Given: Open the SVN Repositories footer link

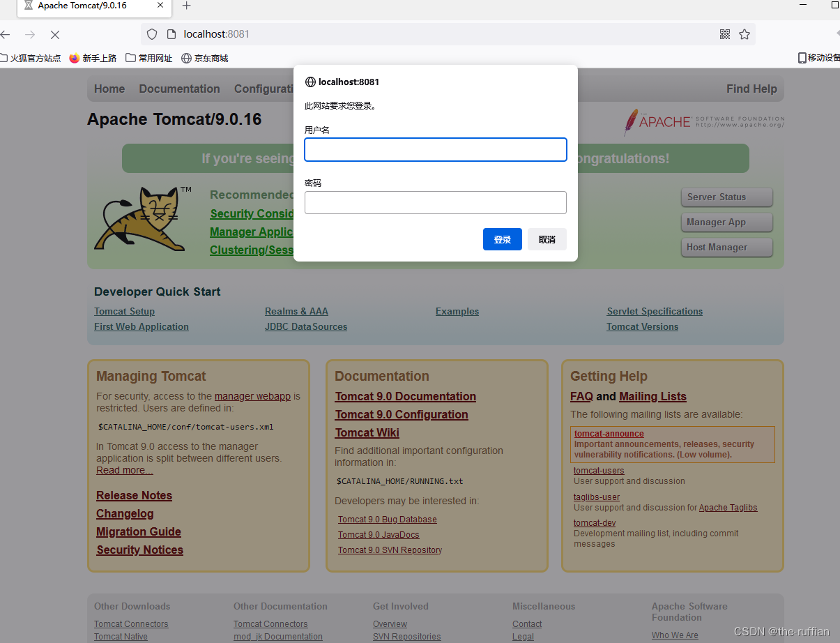Looking at the screenshot, I should tap(407, 636).
